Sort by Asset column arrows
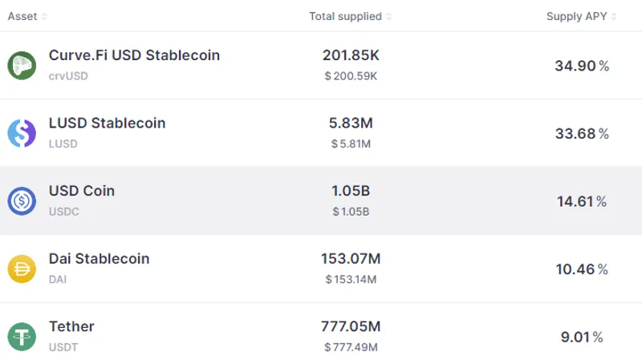The image size is (642, 364). coord(44,16)
